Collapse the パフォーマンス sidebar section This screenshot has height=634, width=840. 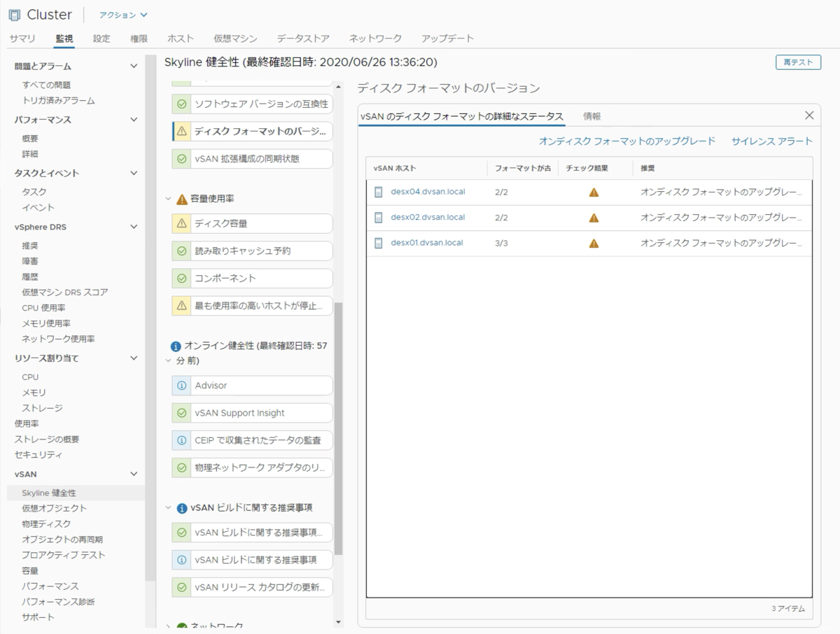click(x=134, y=120)
